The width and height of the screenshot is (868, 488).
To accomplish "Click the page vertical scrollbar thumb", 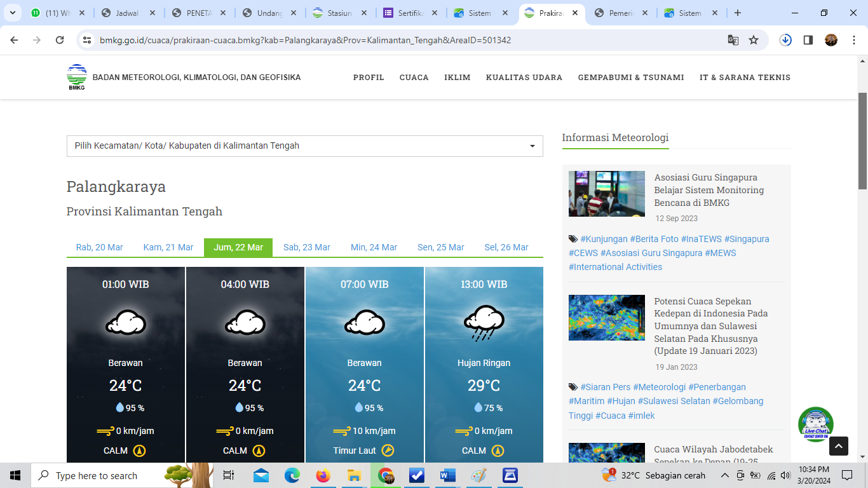I will click(x=863, y=141).
